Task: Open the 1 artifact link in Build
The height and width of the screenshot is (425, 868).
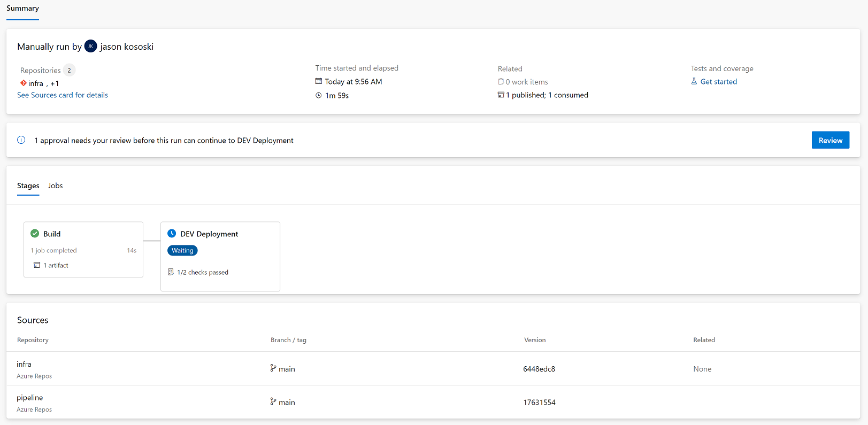Action: coord(56,265)
